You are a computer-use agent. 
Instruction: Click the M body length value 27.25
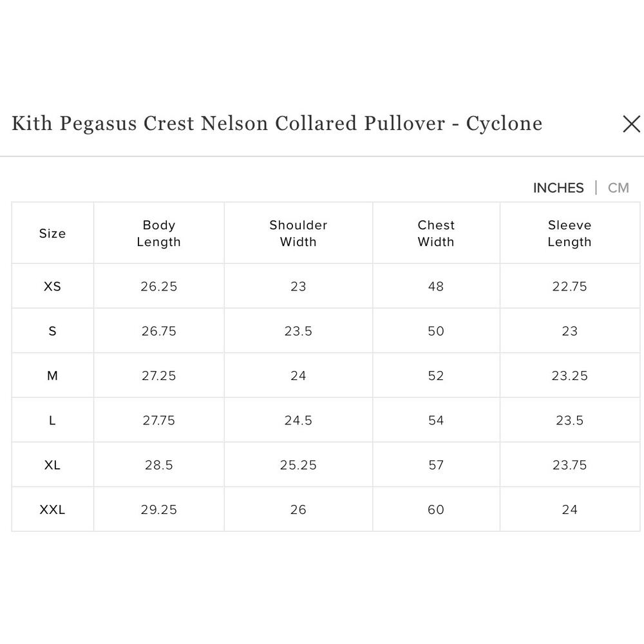click(159, 375)
